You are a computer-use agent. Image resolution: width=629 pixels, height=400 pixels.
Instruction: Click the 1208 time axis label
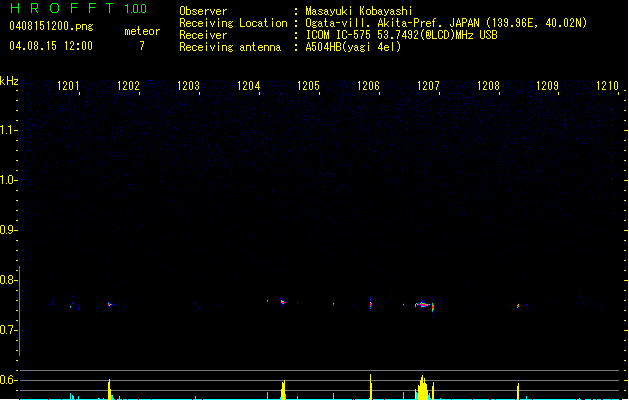click(x=488, y=86)
